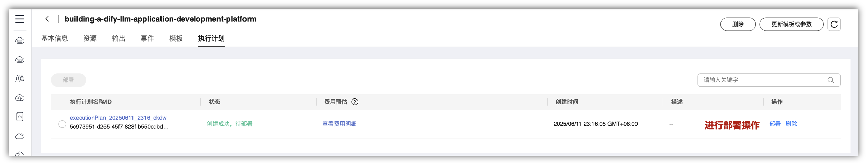Click the rounded square cloud sidebar icon
Viewport: 868px width, 167px height.
point(20,117)
